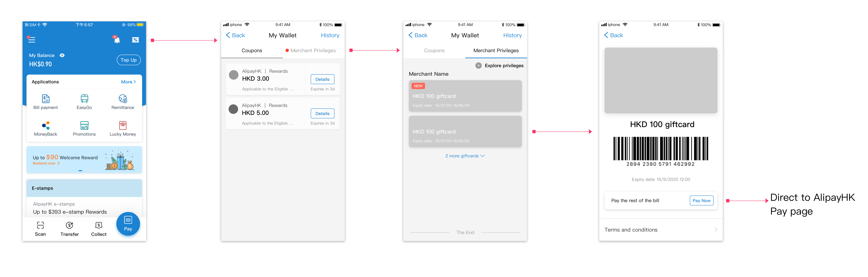Open the coupon wallet icon
Viewport: 868px width, 277px height.
click(x=136, y=40)
